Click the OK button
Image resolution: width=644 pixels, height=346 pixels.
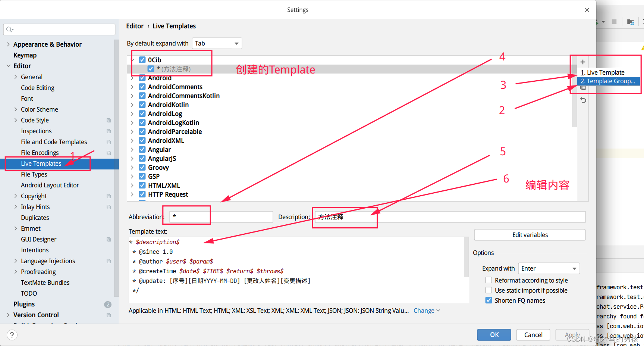coord(494,335)
